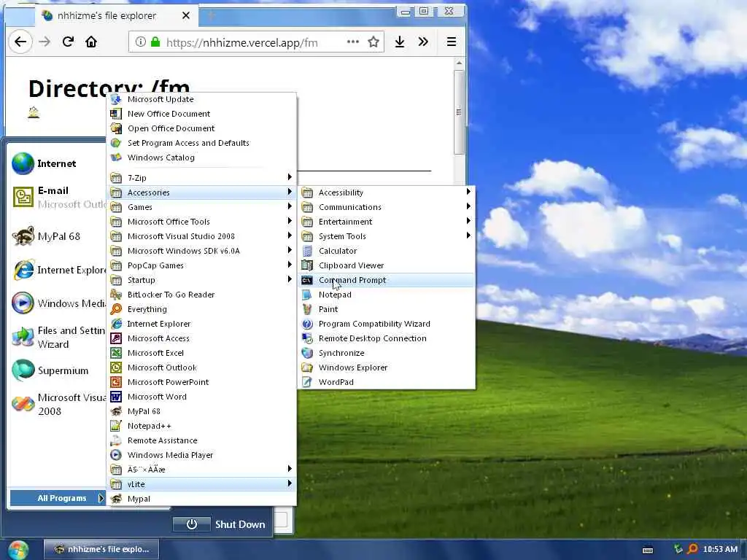
Task: Click the Windows Start orb
Action: 18,550
